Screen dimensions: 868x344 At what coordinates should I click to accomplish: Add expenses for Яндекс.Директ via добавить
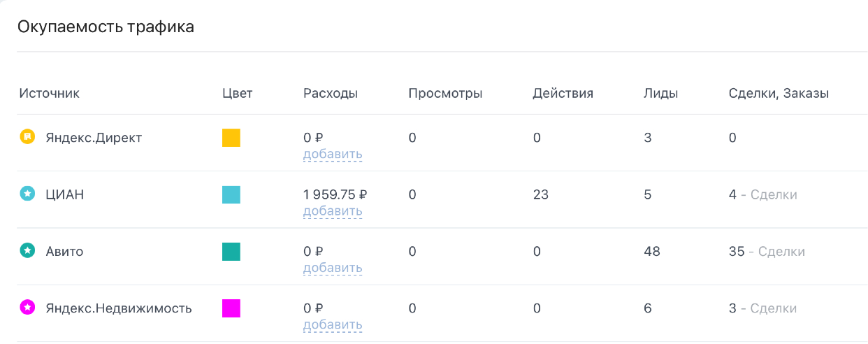point(333,154)
